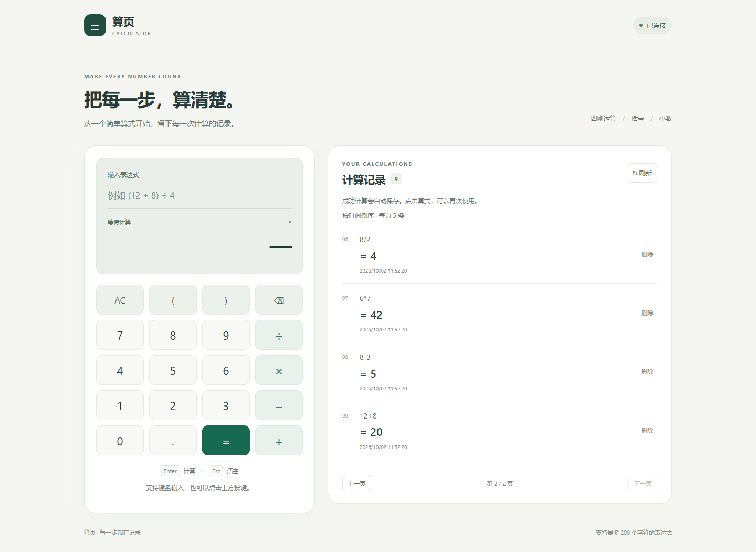Tap the minus − operator key

[x=279, y=405]
